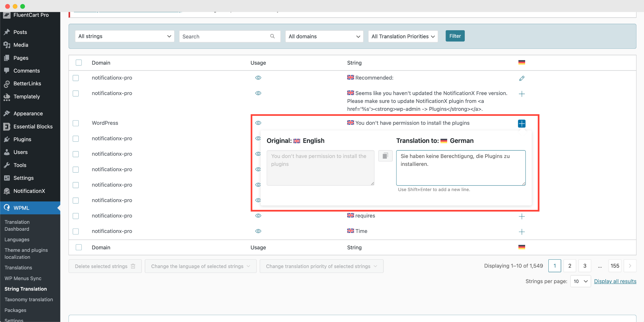Close translation popup via blue plus icon
The image size is (644, 322).
522,123
